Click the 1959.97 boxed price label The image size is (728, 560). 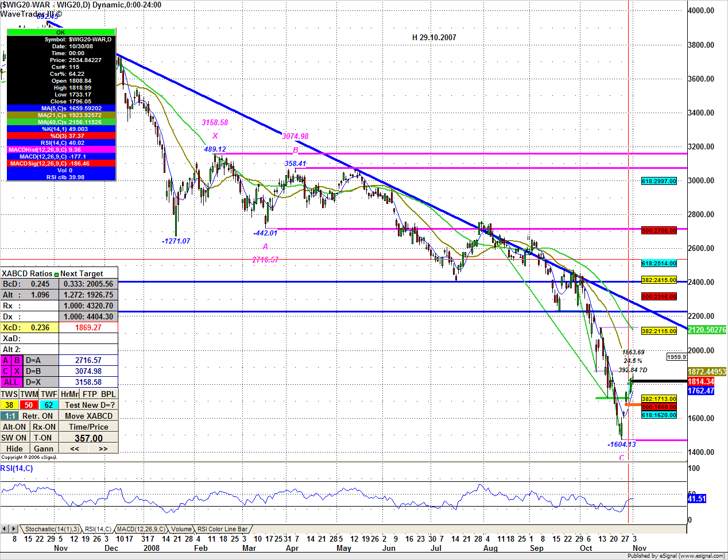click(x=677, y=357)
